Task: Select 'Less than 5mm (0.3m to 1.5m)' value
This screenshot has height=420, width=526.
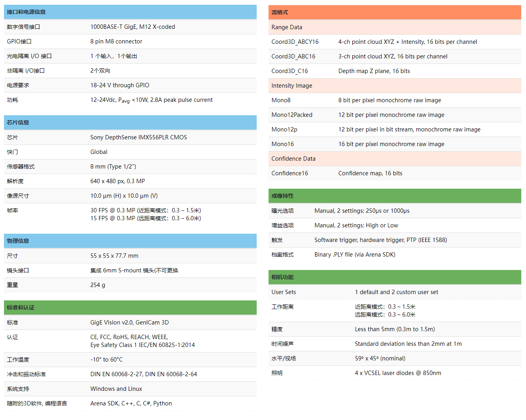Action: coord(395,329)
